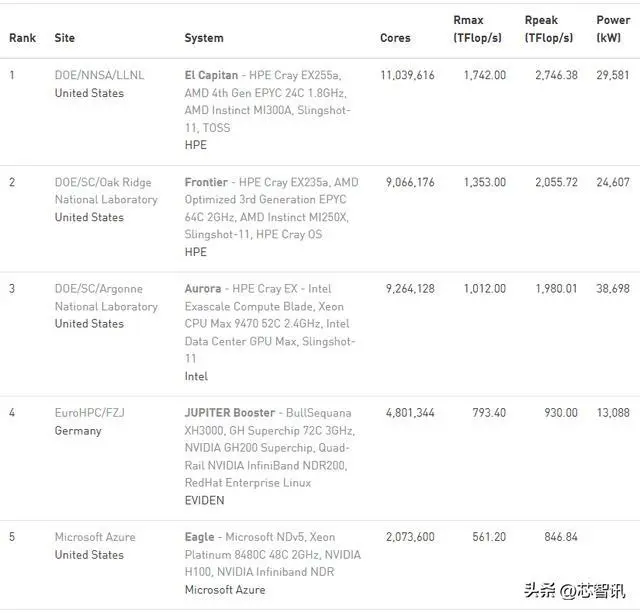Click the Site column header
Image resolution: width=640 pixels, height=613 pixels.
[x=65, y=38]
